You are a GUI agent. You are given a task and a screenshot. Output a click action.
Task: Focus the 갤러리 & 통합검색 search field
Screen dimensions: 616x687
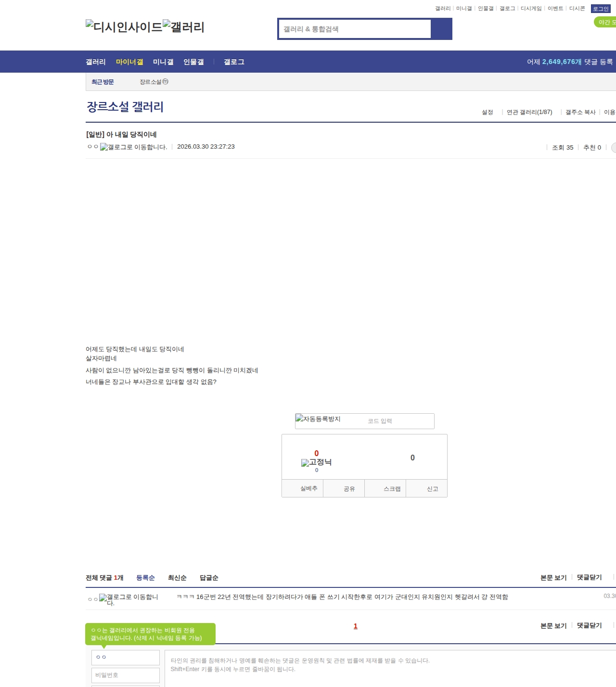coord(355,29)
